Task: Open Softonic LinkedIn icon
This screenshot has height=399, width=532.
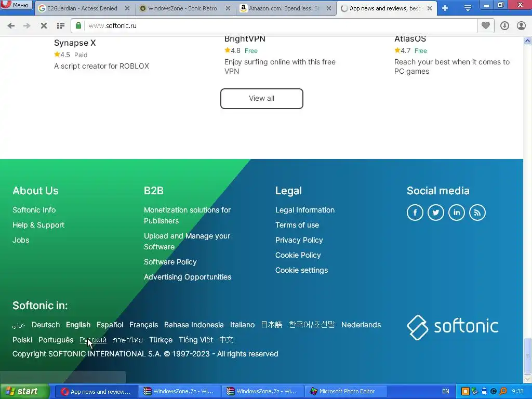Action: [x=456, y=212]
